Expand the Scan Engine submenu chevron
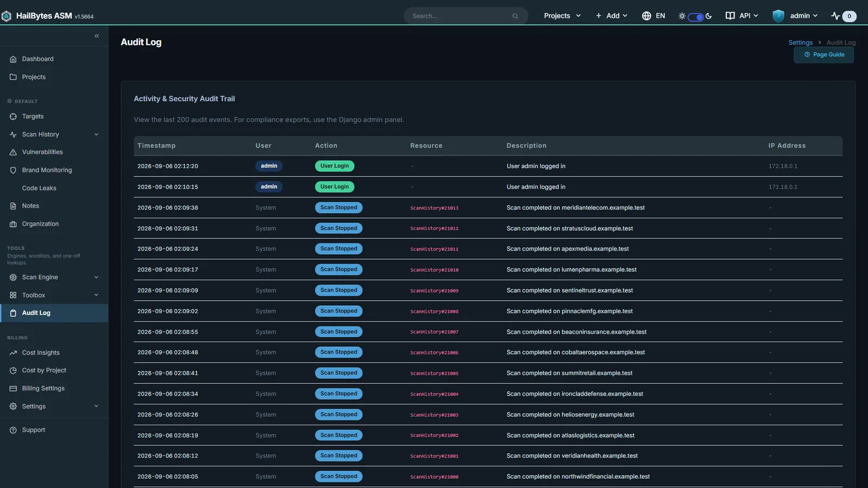This screenshot has width=868, height=488. click(96, 277)
